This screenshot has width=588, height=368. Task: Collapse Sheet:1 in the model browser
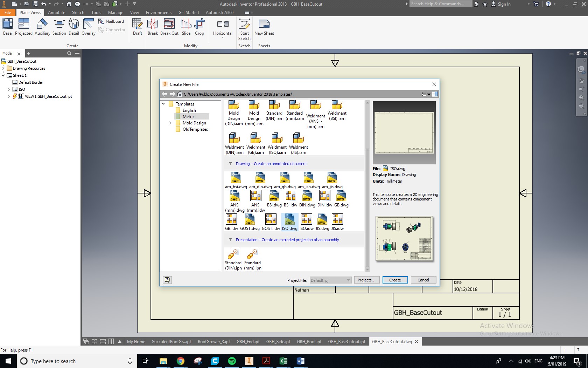click(3, 75)
